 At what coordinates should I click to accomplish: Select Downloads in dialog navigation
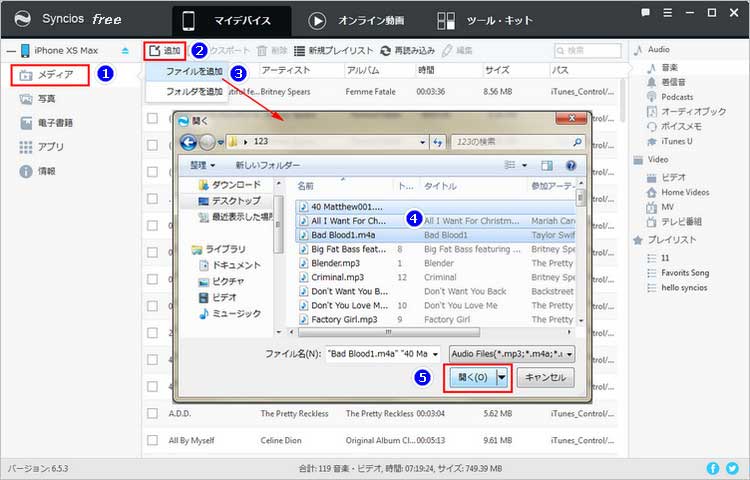pyautogui.click(x=230, y=185)
